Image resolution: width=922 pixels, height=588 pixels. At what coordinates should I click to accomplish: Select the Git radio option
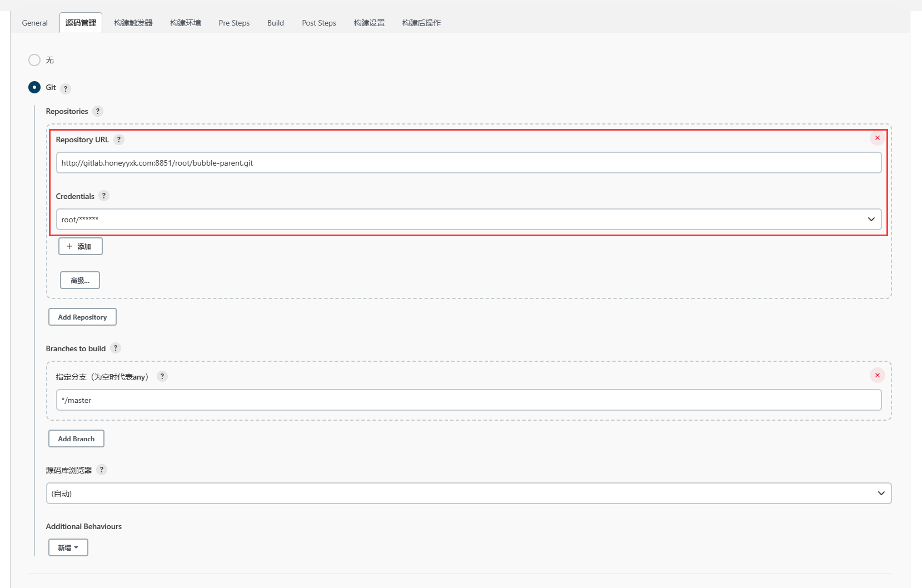pyautogui.click(x=34, y=87)
